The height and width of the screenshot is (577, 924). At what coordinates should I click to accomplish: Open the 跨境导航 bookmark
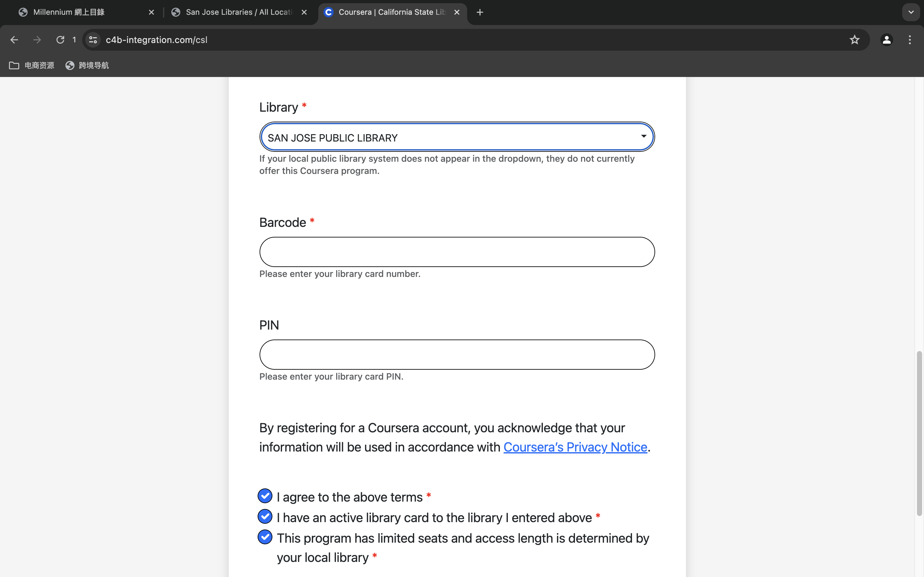click(87, 65)
